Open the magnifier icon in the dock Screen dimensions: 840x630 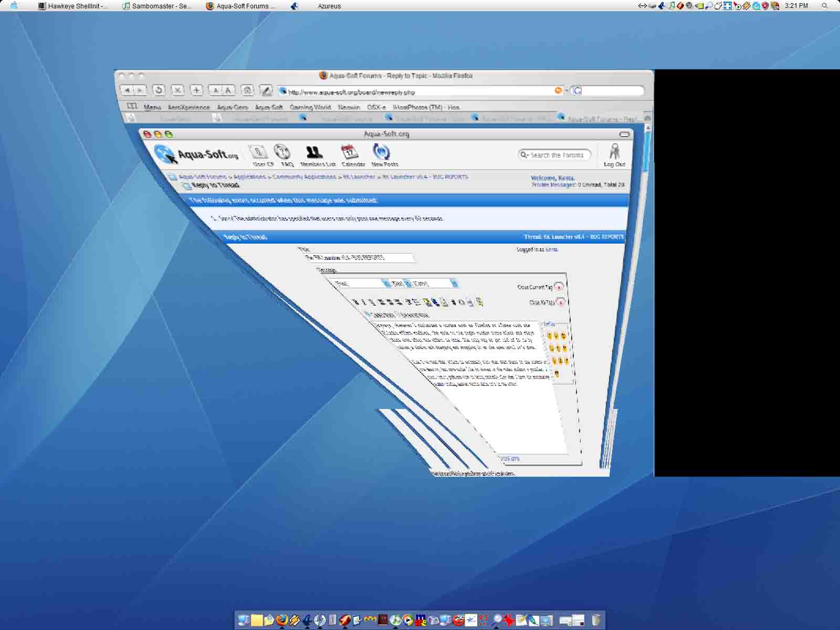pos(496,620)
